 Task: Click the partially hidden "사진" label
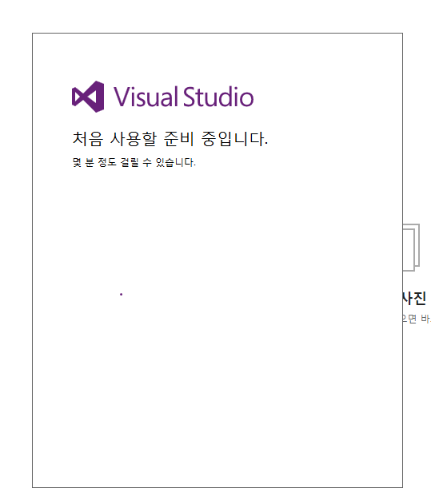(x=414, y=299)
